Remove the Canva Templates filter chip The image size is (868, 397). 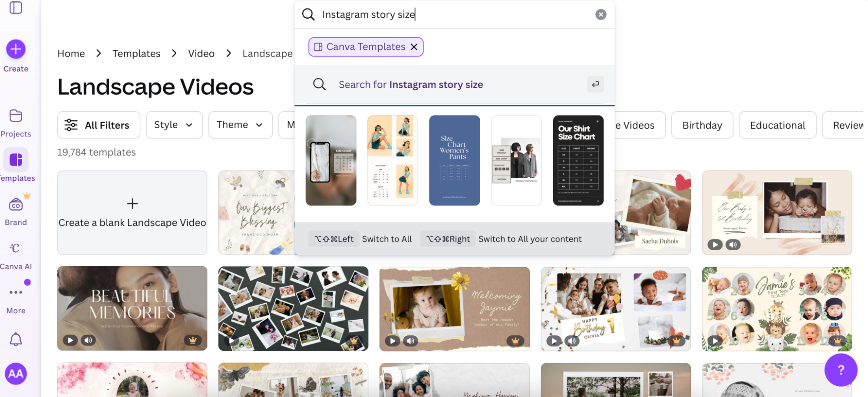pyautogui.click(x=414, y=47)
